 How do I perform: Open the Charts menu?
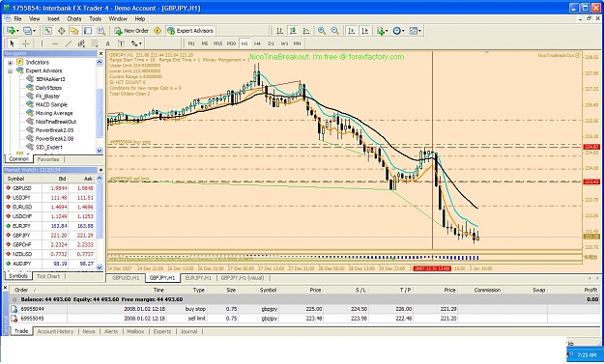point(74,18)
